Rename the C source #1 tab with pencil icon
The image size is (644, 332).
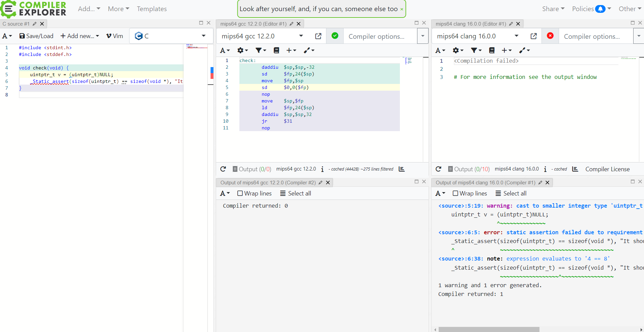(34, 24)
